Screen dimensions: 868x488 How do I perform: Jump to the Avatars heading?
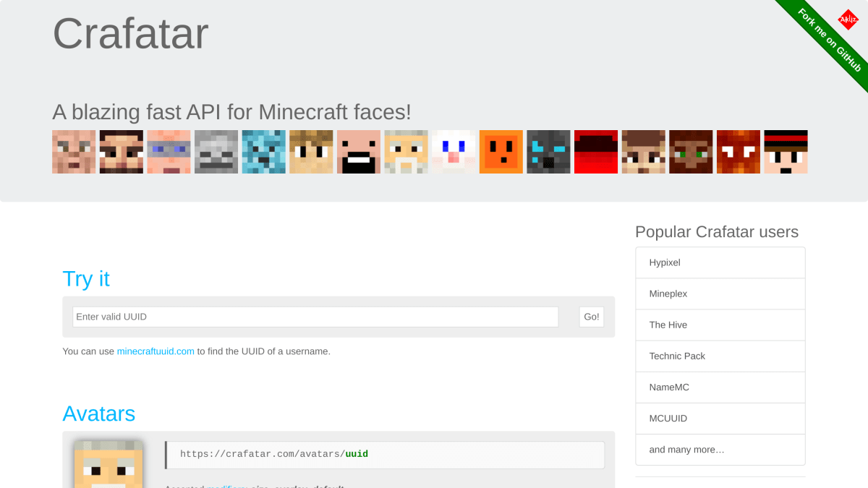[99, 414]
